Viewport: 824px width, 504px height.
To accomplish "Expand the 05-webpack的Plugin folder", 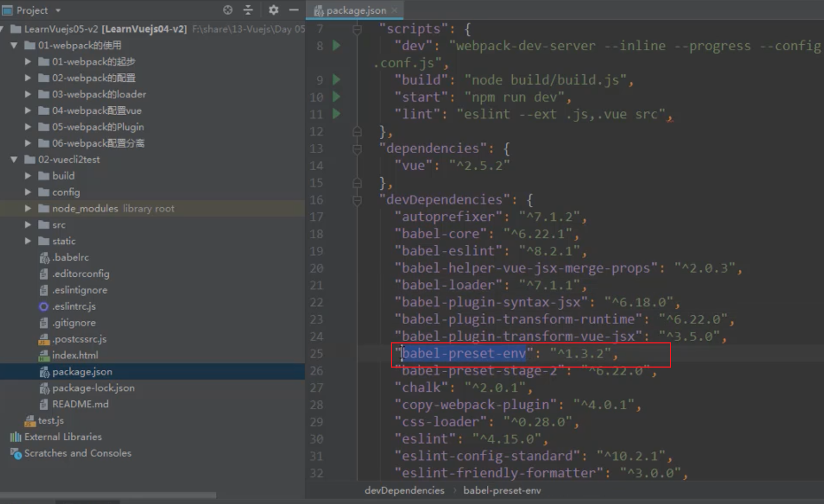I will tap(28, 127).
